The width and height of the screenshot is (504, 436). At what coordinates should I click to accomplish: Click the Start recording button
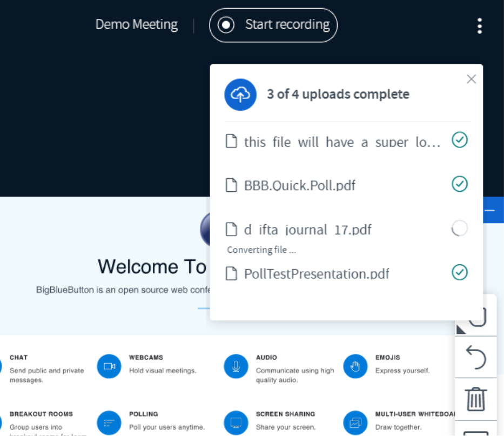click(x=273, y=25)
